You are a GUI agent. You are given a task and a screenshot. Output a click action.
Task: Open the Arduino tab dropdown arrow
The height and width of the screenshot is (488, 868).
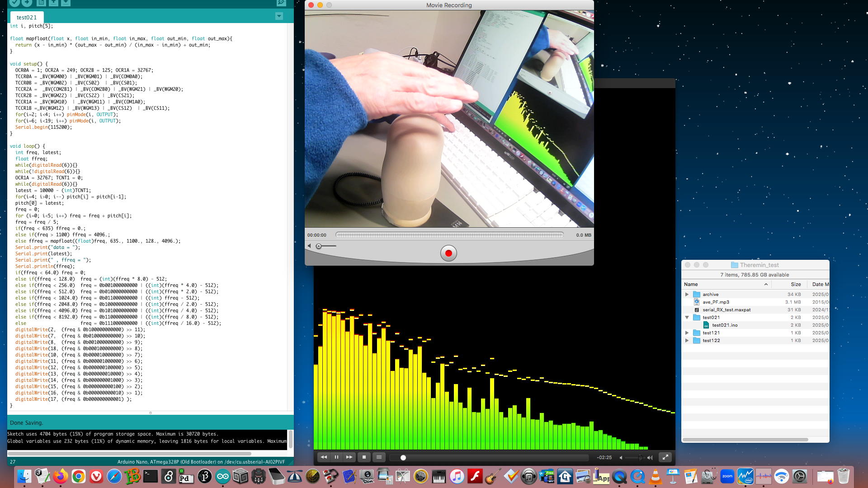pyautogui.click(x=279, y=16)
